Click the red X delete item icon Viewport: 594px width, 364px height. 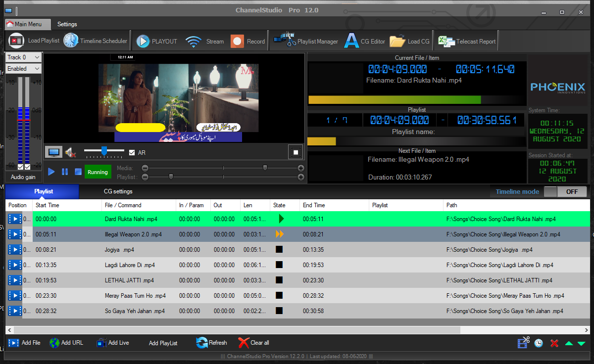554,343
